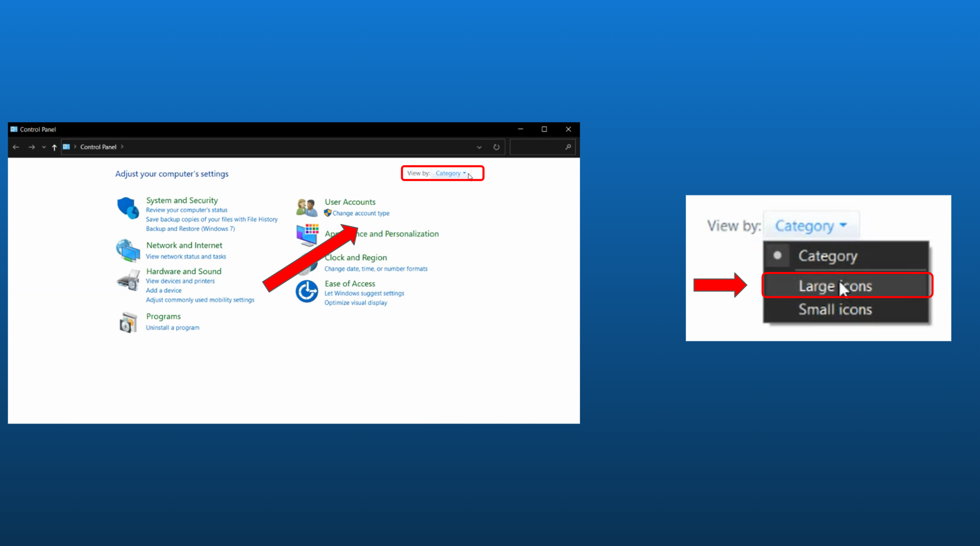Click Change account type
Screen dimensions: 980x546
click(361, 213)
